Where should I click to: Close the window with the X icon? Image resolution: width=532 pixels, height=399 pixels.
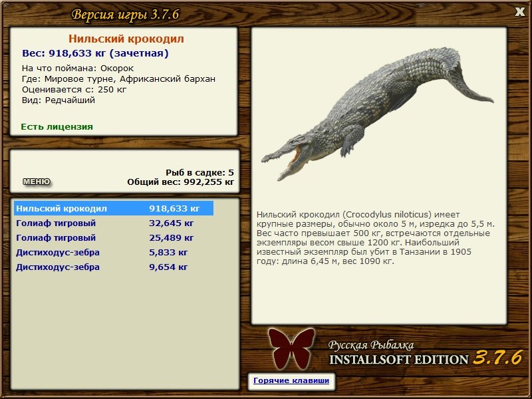tap(519, 12)
